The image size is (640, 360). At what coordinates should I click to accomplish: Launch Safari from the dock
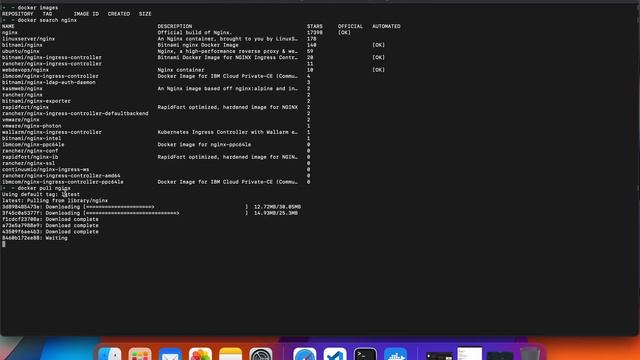pyautogui.click(x=305, y=354)
